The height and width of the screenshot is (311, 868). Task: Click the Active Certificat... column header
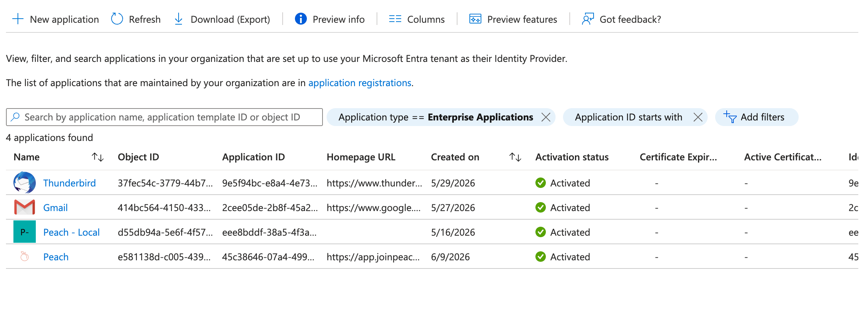[x=783, y=157]
